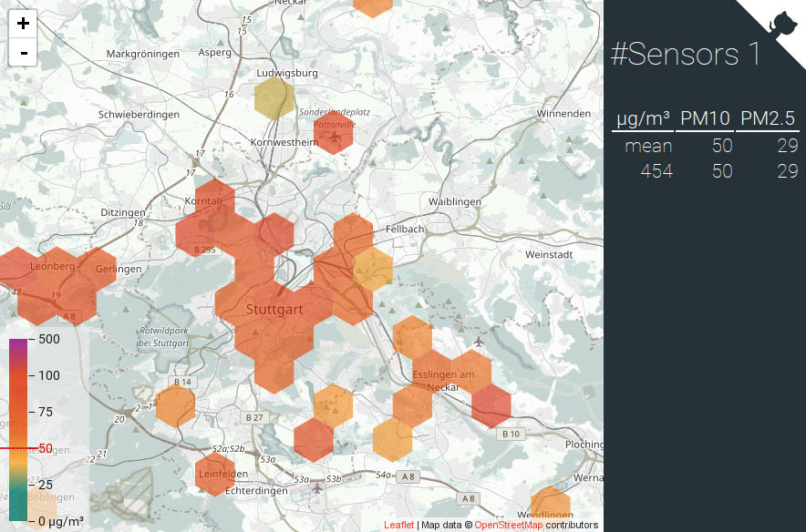806x532 pixels.
Task: Click the B 10 road shield
Action: point(511,434)
